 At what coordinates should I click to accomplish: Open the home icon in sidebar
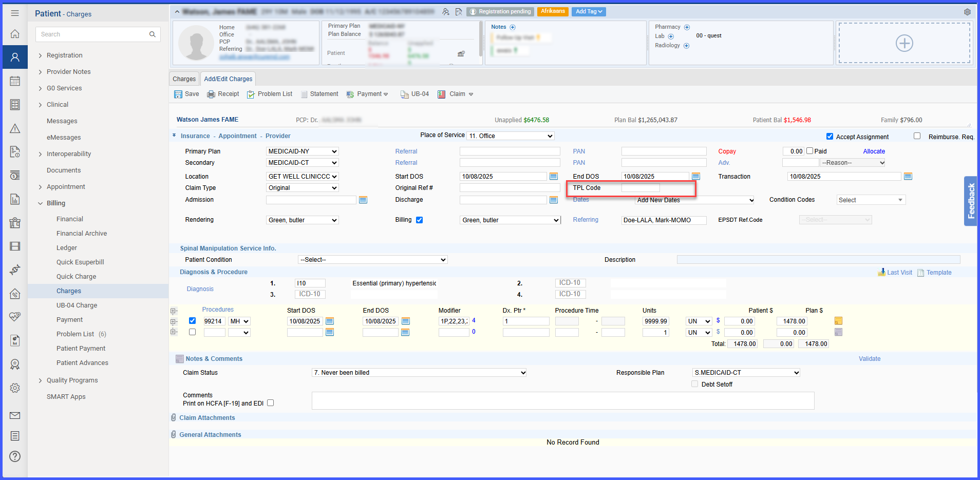click(15, 34)
